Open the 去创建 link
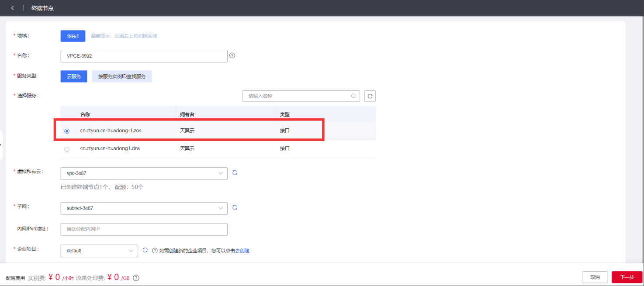 242,251
